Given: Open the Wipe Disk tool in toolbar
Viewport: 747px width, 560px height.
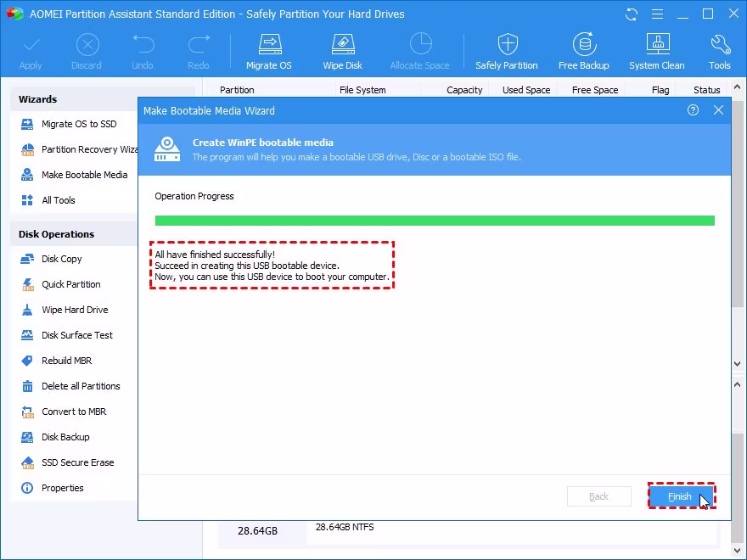Looking at the screenshot, I should tap(343, 52).
